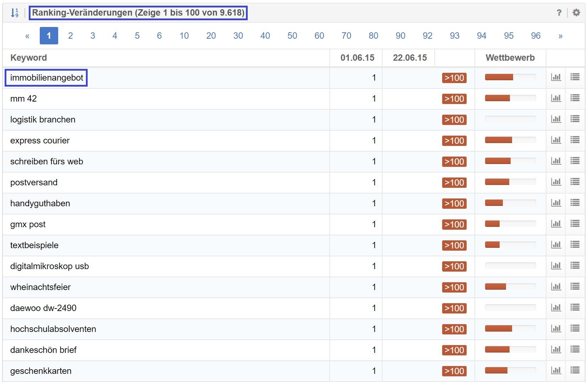Open chart icon for geschenkkarten row

(x=556, y=370)
